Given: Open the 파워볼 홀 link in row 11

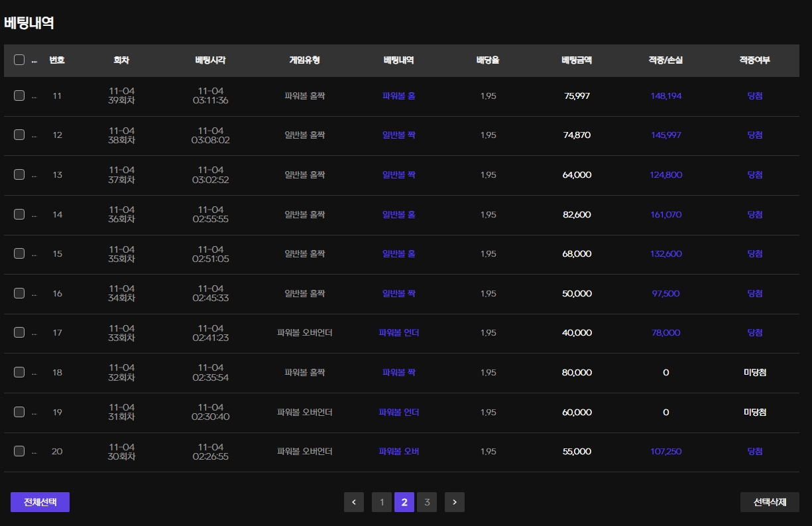Looking at the screenshot, I should (398, 96).
